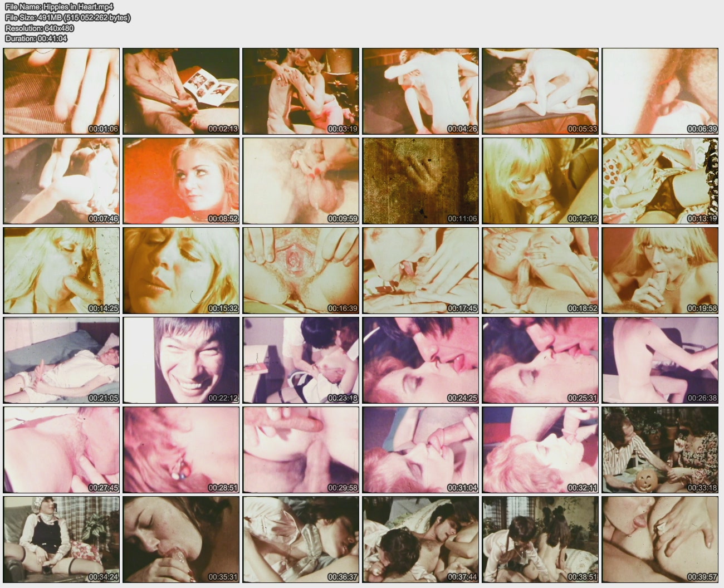This screenshot has height=588, width=724.
Task: Click the thumbnail labeled 00:34:24
Action: 61,540
